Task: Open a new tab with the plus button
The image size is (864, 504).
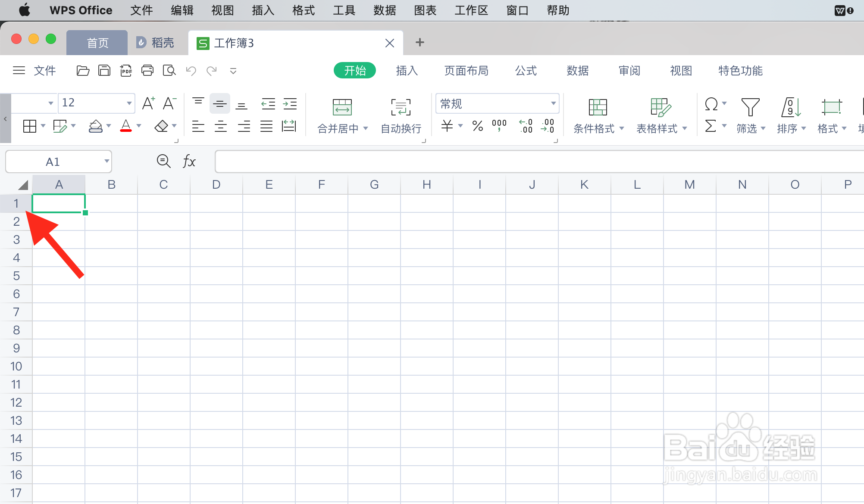Action: (x=419, y=42)
